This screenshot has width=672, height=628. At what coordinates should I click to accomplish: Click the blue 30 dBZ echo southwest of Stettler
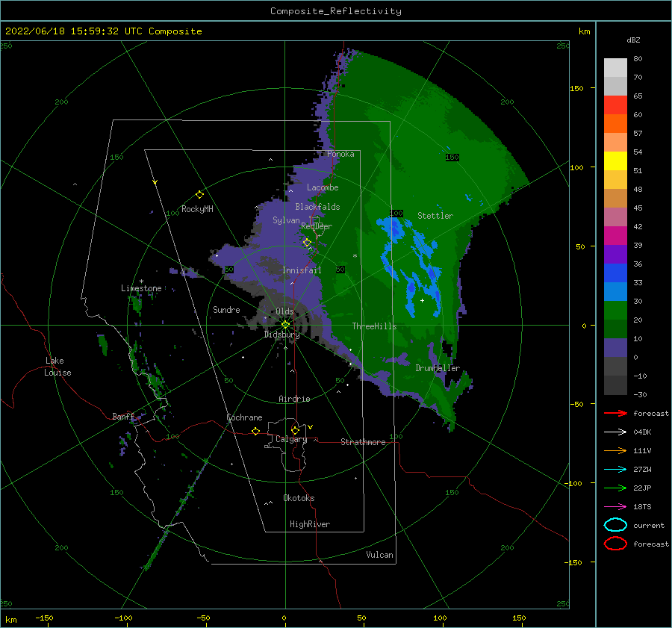tap(393, 231)
